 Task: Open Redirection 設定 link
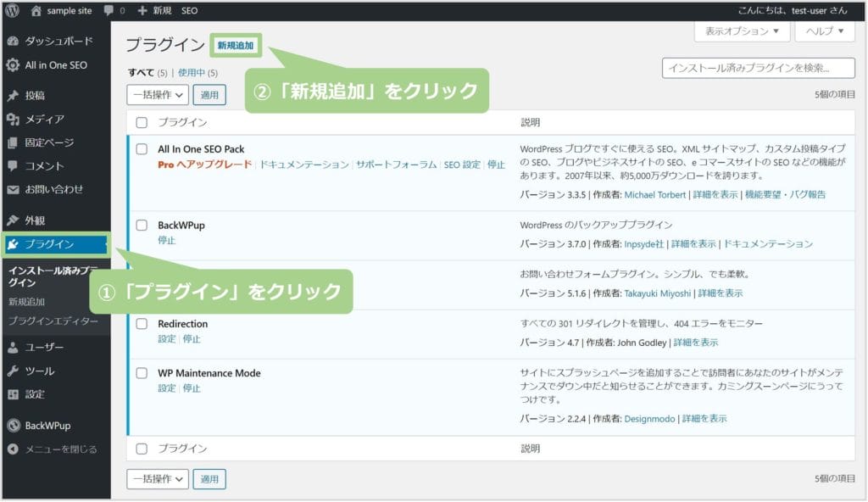167,338
